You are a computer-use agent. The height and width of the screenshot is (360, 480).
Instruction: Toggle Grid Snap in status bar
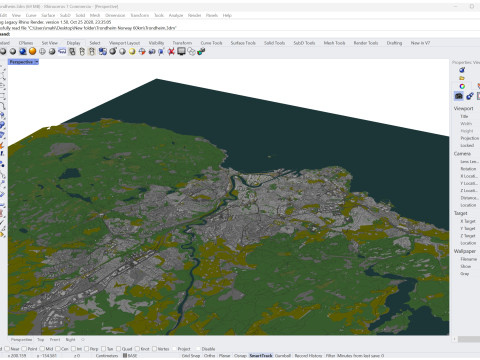(191, 356)
